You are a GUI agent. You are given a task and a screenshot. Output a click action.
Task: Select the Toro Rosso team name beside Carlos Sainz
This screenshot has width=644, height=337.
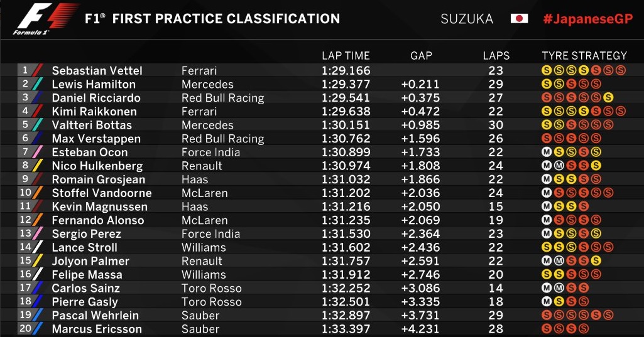tap(211, 289)
